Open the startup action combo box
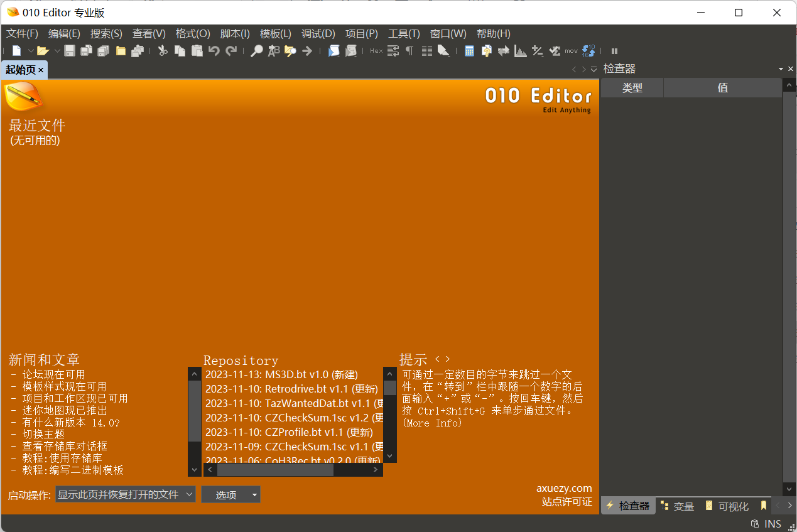797x532 pixels. (x=126, y=494)
